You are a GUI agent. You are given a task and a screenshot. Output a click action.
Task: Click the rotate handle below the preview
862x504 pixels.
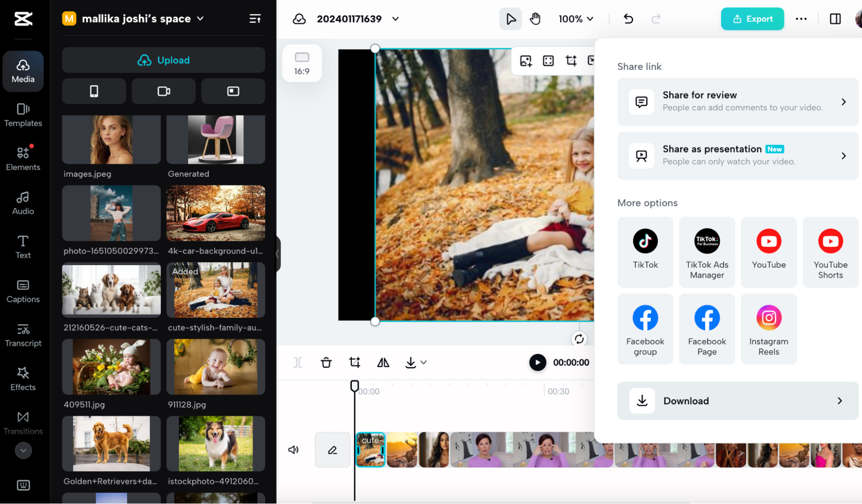(x=579, y=339)
